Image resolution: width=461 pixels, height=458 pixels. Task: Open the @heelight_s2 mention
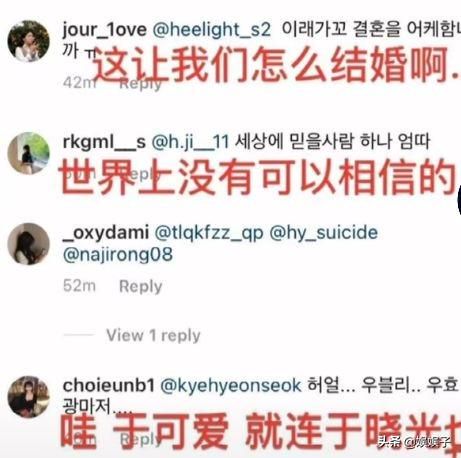click(x=212, y=29)
